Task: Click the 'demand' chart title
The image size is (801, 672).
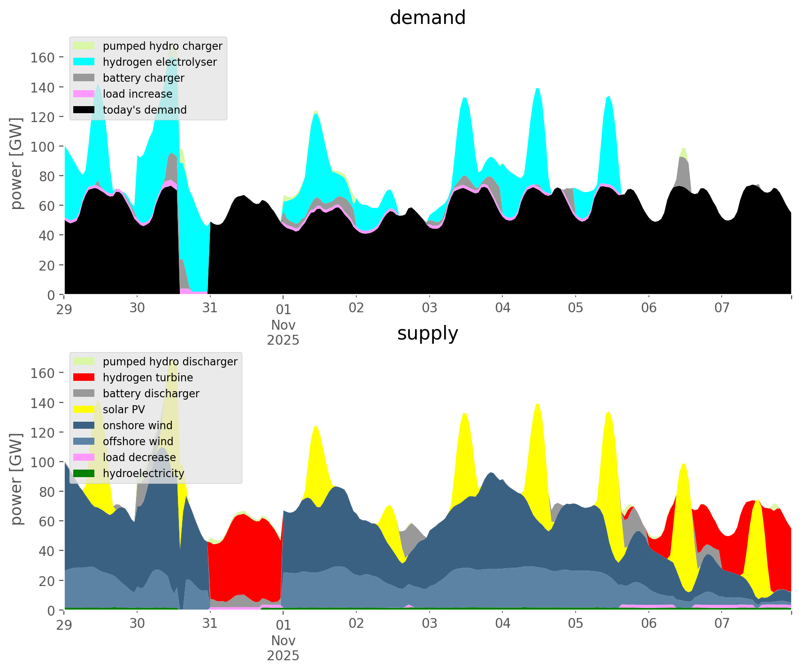Action: 428,18
